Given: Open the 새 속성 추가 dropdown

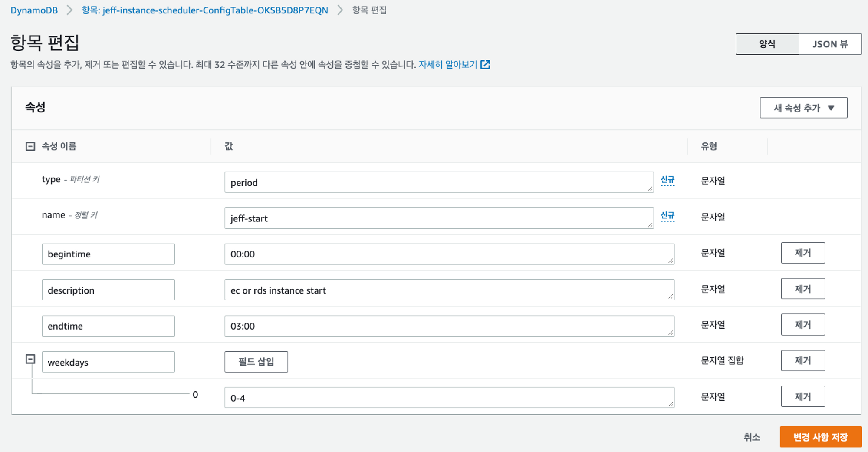Looking at the screenshot, I should [803, 108].
